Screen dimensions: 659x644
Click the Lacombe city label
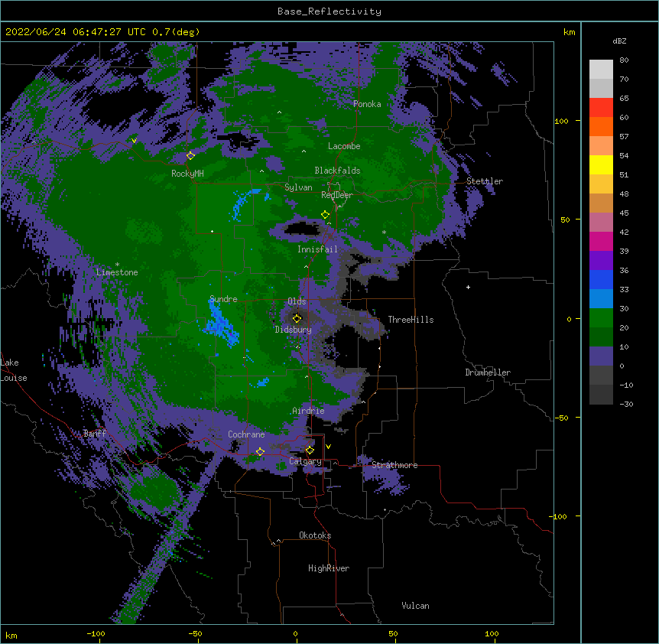click(x=344, y=146)
